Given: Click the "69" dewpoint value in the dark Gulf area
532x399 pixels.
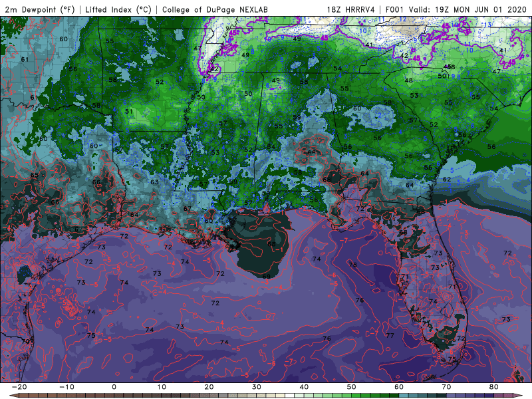Looking at the screenshot, I should pos(267,277).
